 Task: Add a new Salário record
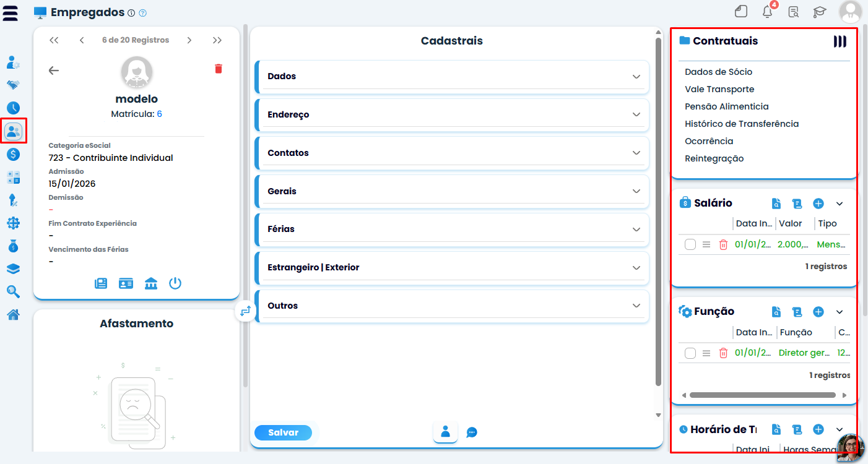tap(818, 204)
